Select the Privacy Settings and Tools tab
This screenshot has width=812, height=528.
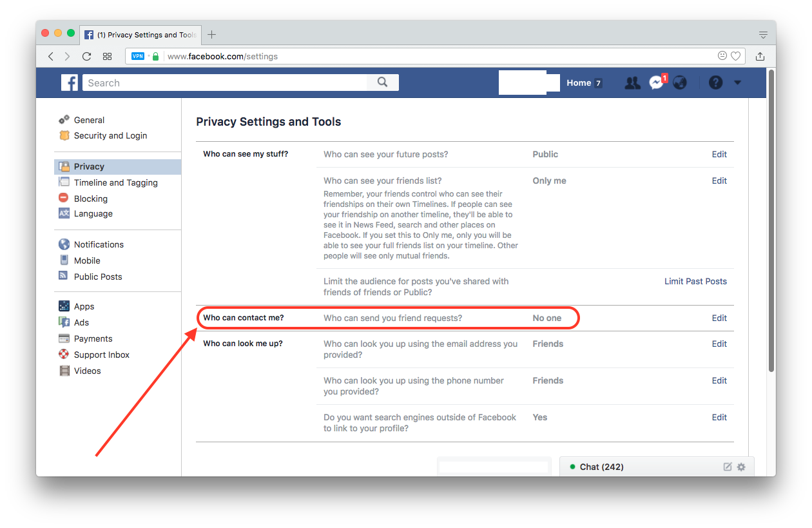(x=140, y=35)
